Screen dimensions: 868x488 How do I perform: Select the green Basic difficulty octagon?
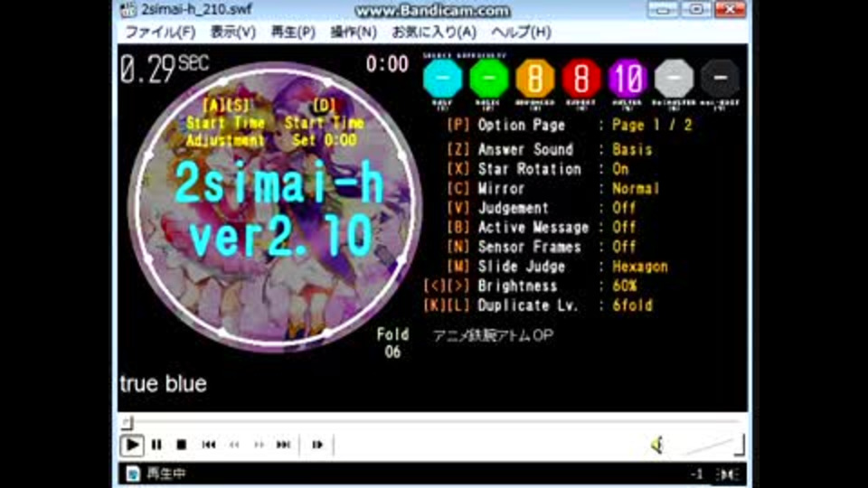(x=489, y=79)
